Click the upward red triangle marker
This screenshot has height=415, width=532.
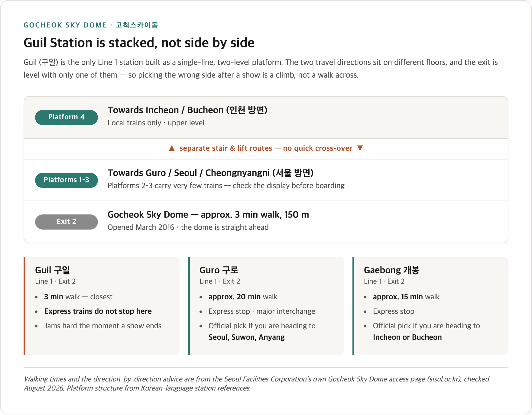(172, 148)
